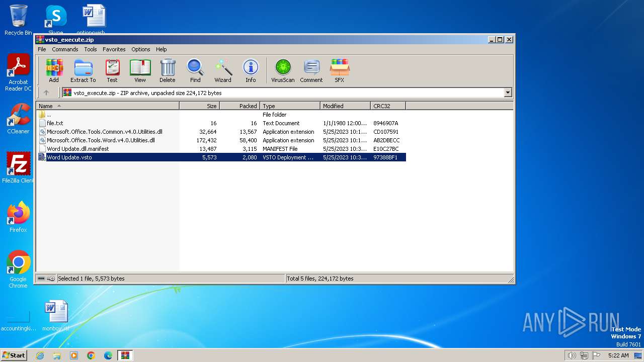Viewport: 644px width, 362px height.
Task: Click the key password icon in status bar
Action: (51, 279)
